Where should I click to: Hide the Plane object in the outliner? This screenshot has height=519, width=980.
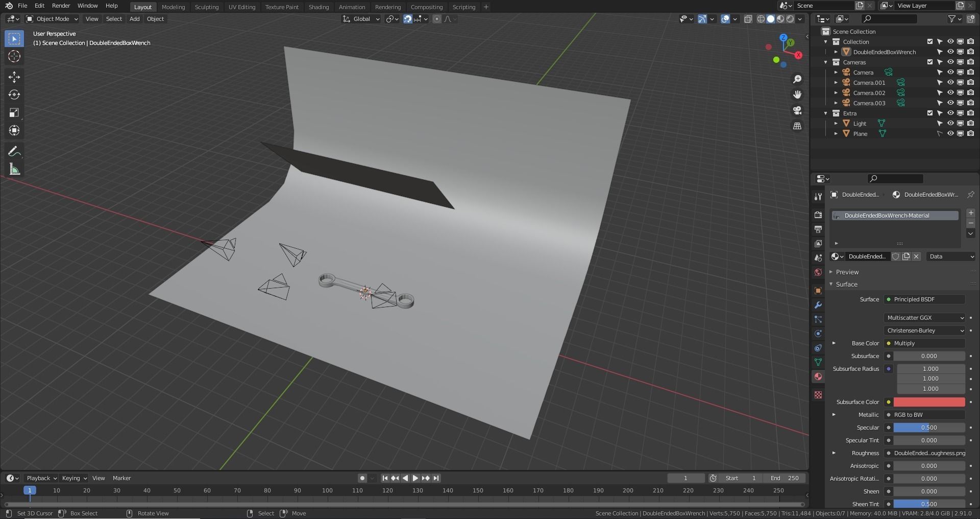[x=950, y=133]
